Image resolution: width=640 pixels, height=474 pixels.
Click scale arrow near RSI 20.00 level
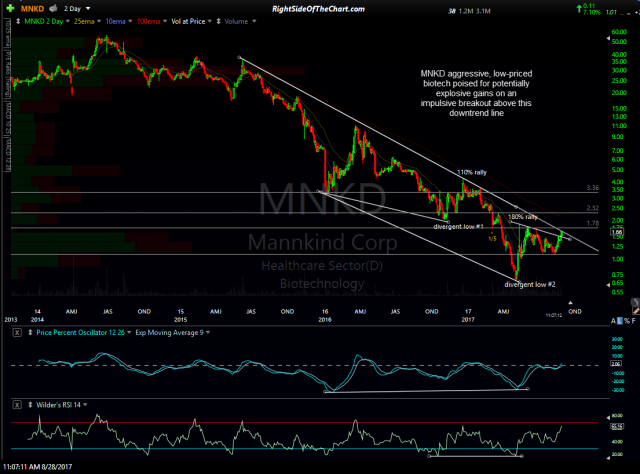point(608,458)
